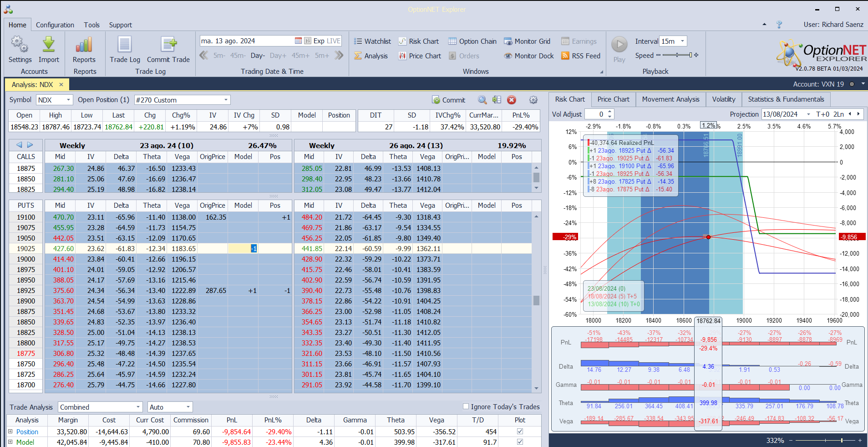Open Trade Analysis Combined dropdown
868x447 pixels.
(x=138, y=407)
